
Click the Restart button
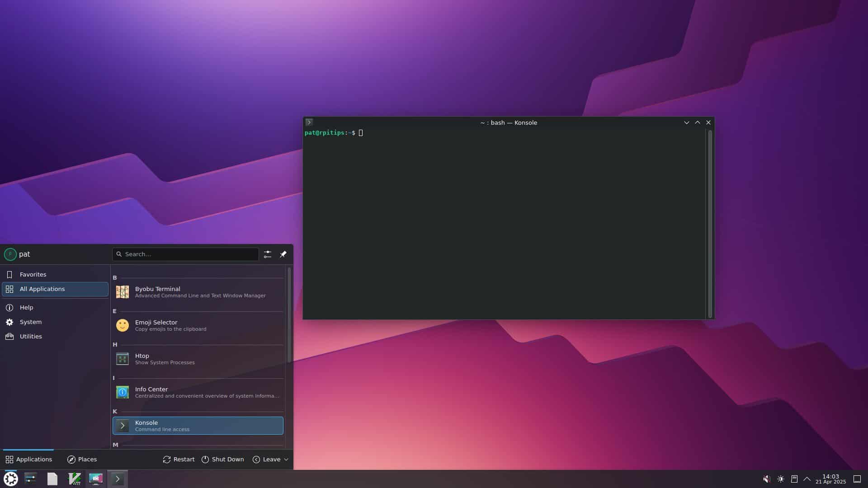(179, 459)
